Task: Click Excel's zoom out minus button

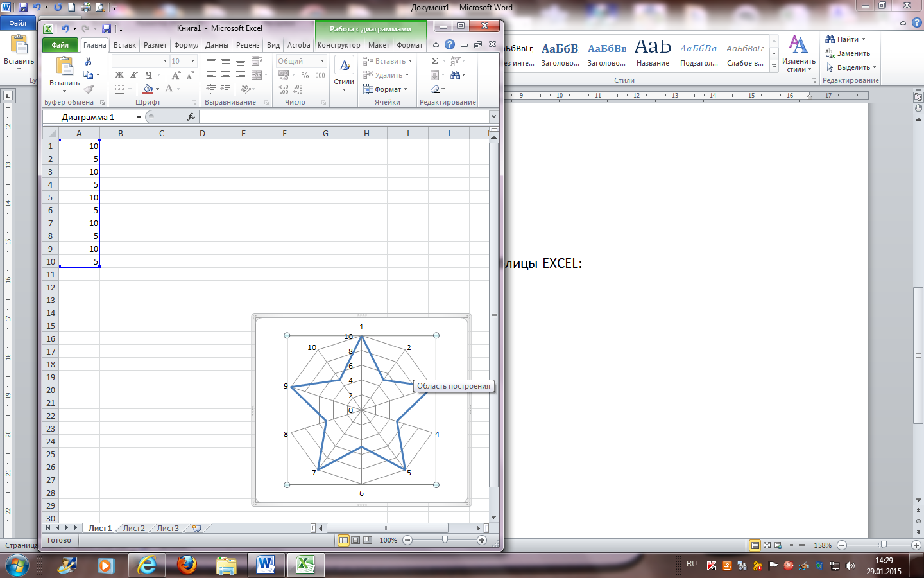Action: (407, 540)
